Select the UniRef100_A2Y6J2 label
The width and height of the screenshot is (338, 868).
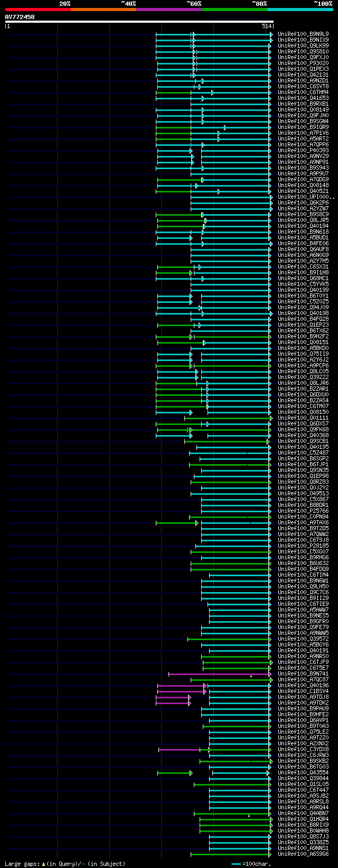pyautogui.click(x=303, y=359)
